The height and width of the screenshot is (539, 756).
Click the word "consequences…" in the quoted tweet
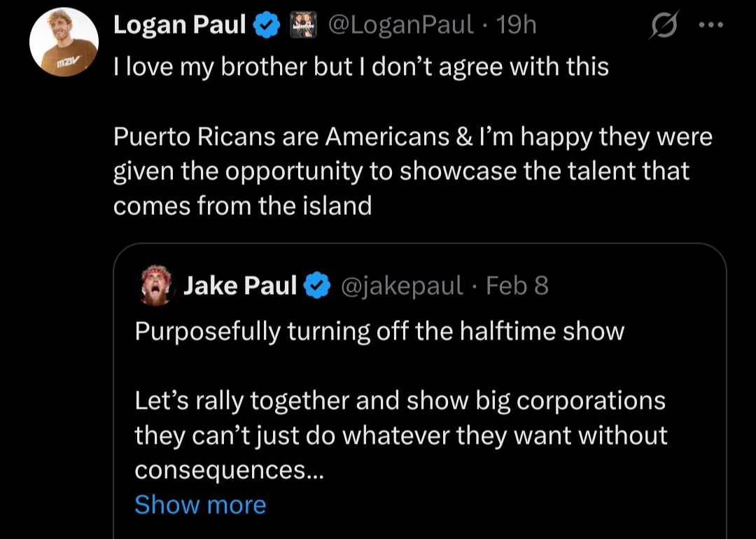[x=229, y=470]
